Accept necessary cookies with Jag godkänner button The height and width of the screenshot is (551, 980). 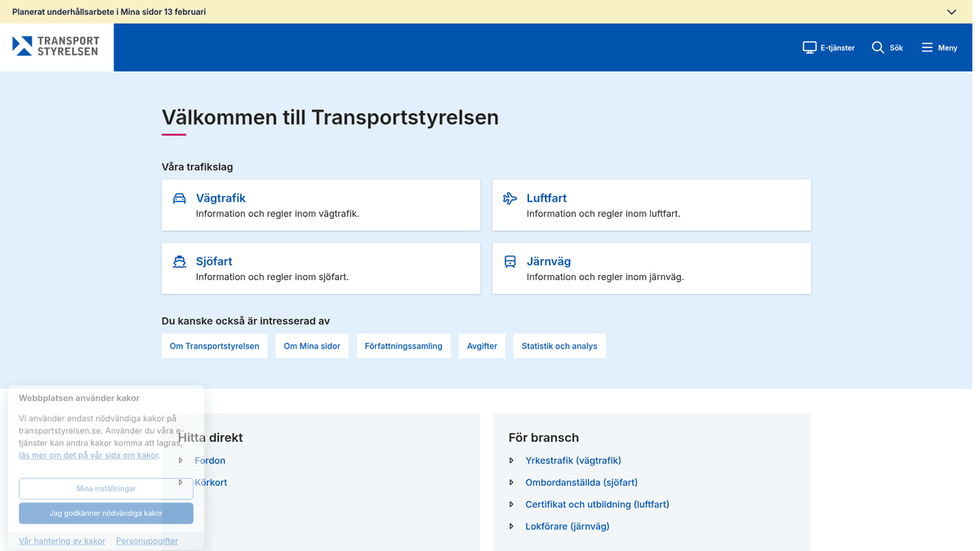click(105, 513)
